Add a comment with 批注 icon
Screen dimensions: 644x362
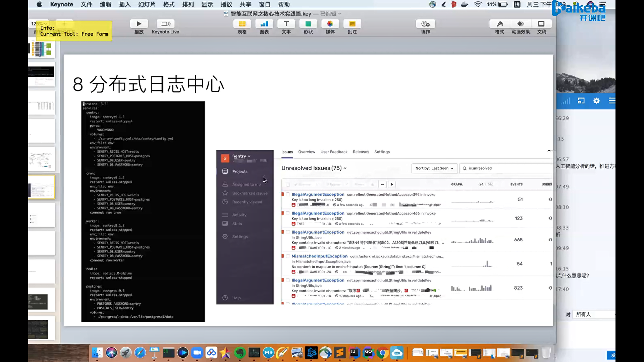352,24
